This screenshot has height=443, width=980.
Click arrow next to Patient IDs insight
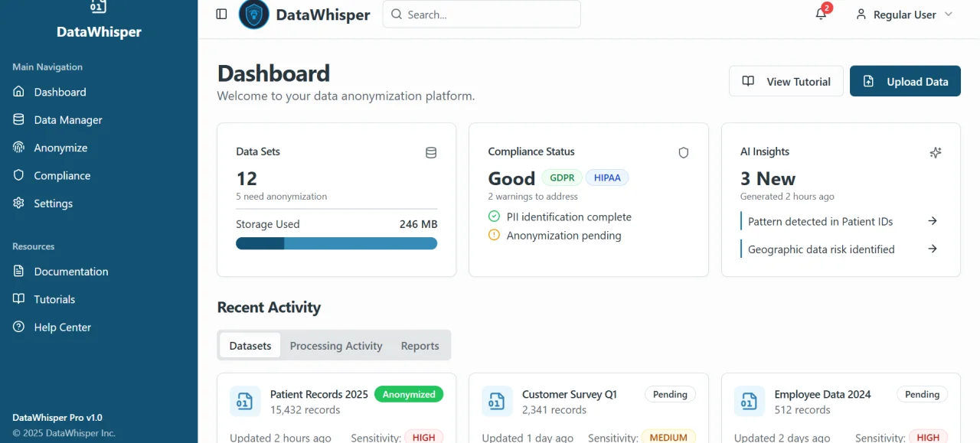933,221
